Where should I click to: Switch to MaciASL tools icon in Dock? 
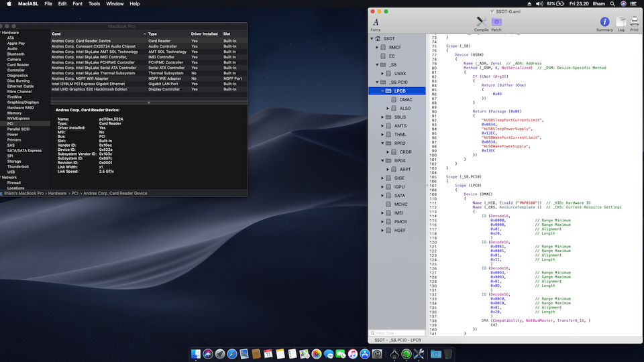click(x=419, y=354)
